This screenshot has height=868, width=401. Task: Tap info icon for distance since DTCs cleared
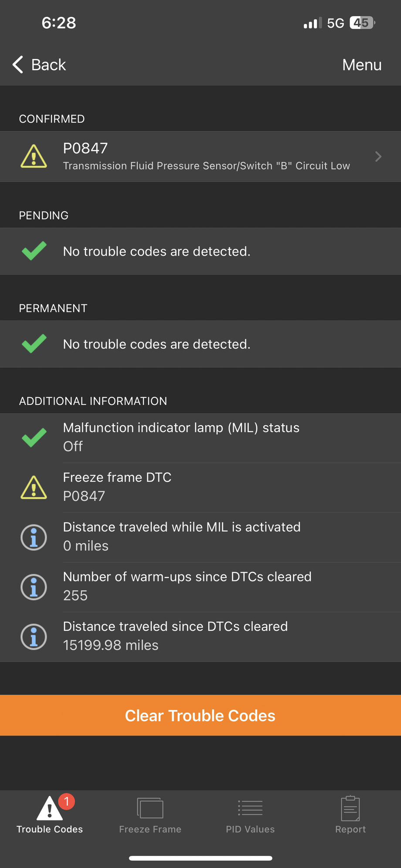click(x=34, y=636)
